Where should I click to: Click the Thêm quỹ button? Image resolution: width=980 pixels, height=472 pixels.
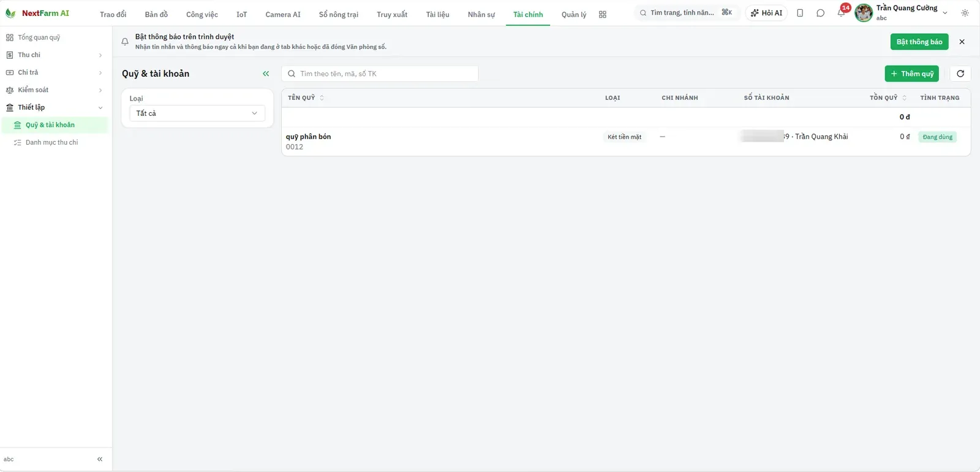click(912, 74)
